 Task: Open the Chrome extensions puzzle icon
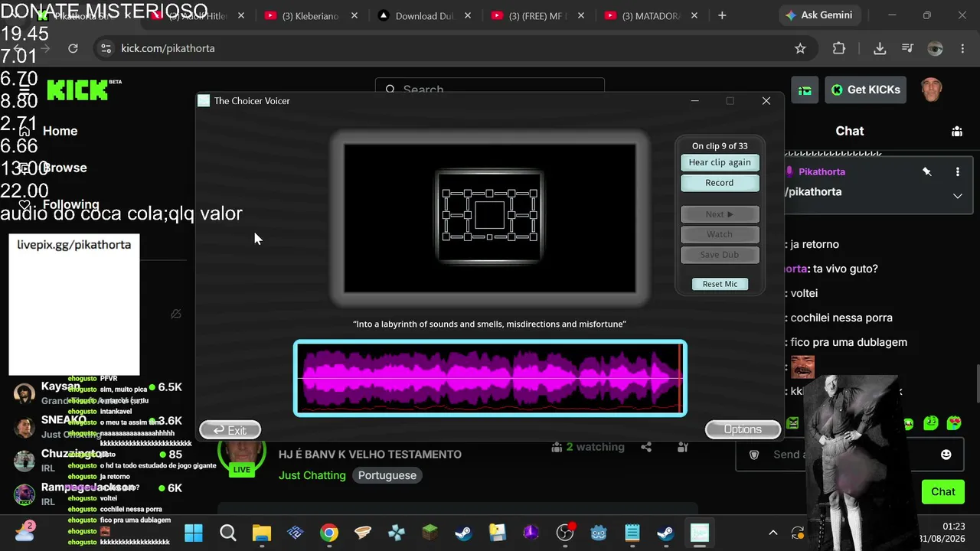(x=839, y=48)
